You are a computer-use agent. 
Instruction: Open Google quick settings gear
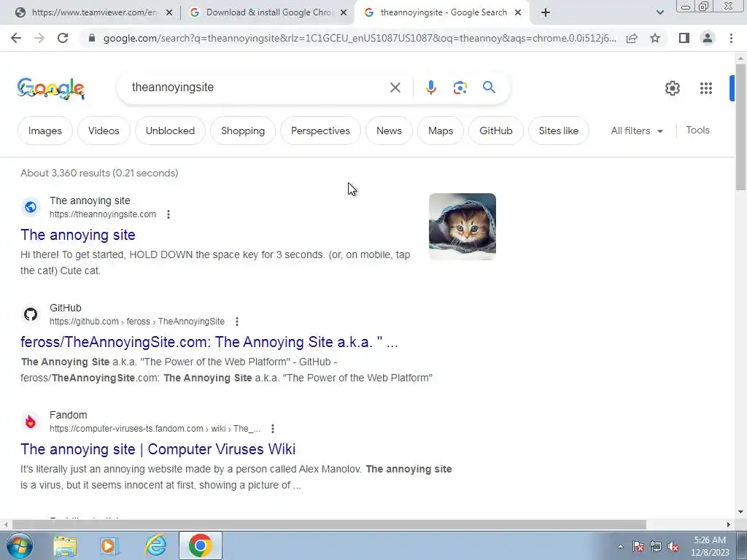pyautogui.click(x=672, y=88)
